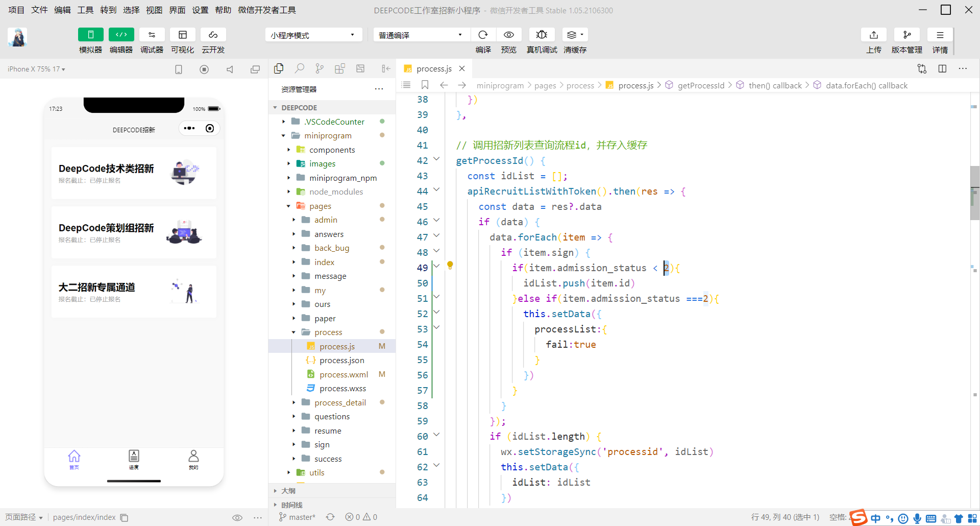Open the source control panel icon

(x=320, y=68)
